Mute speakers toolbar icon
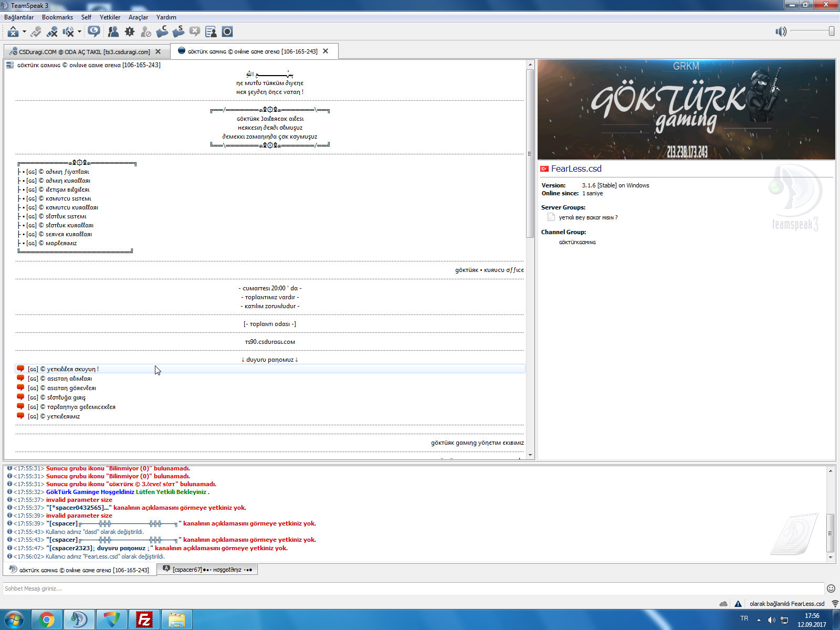The image size is (840, 630). point(68,32)
